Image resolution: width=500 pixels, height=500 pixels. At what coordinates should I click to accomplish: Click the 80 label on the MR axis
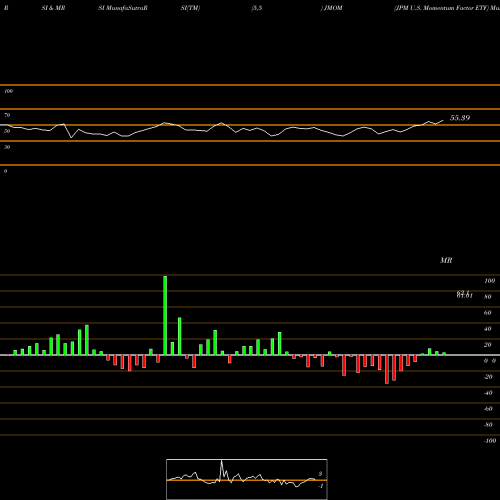coord(488,297)
